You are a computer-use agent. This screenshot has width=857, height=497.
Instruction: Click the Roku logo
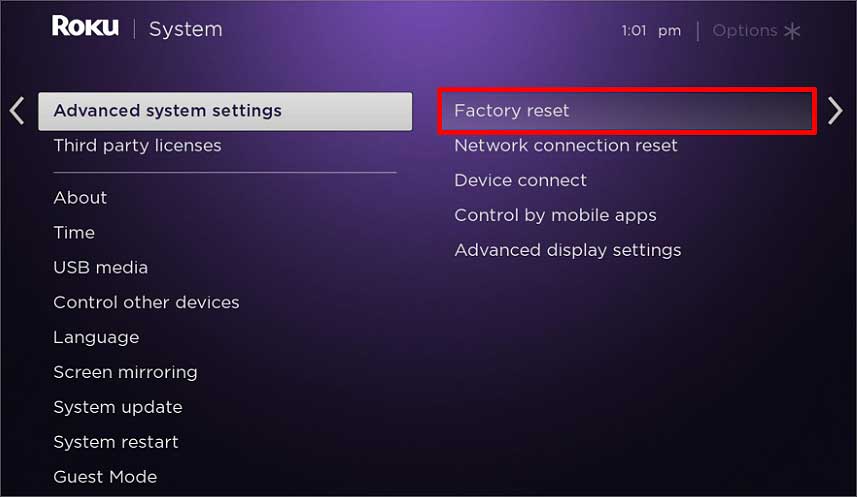pos(85,28)
